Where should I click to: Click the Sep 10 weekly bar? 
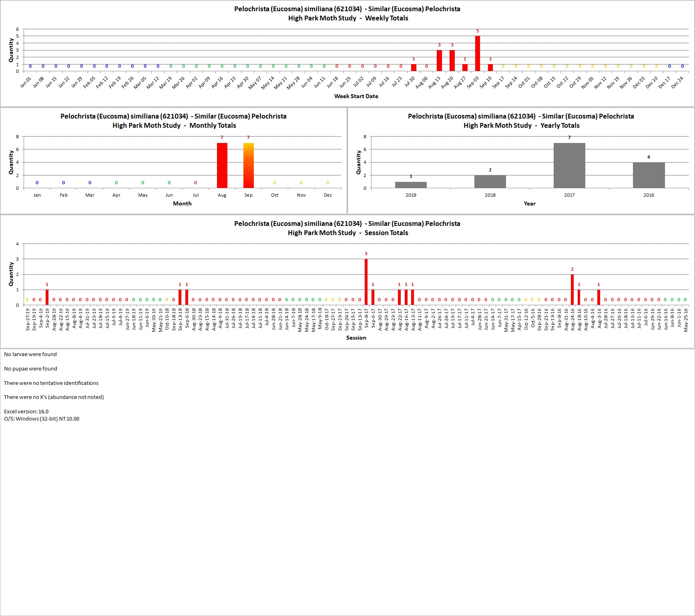(490, 68)
